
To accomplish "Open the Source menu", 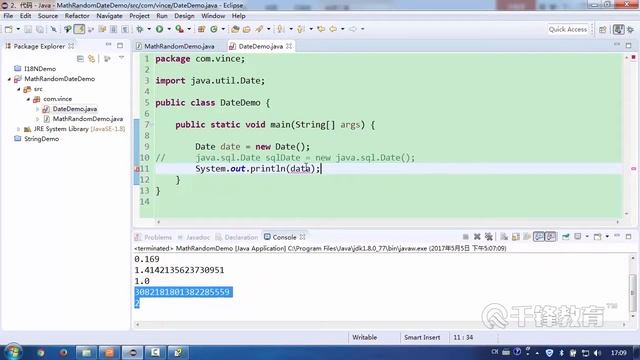I will (x=48, y=16).
